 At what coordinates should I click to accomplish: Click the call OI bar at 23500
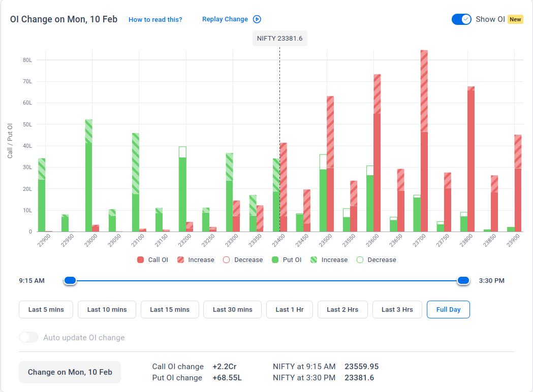click(330, 164)
